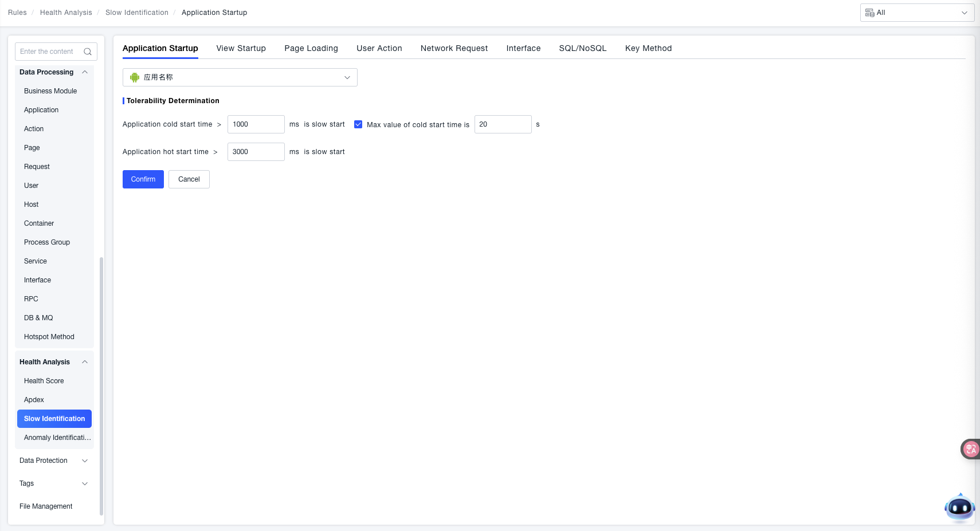Click the search magnifier icon in sidebar
This screenshot has height=531, width=980.
click(88, 52)
